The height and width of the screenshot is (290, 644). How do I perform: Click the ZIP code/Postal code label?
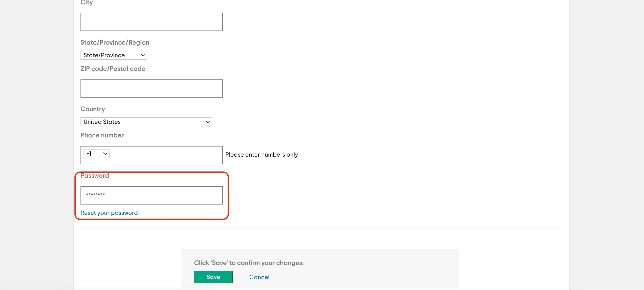[x=113, y=69]
